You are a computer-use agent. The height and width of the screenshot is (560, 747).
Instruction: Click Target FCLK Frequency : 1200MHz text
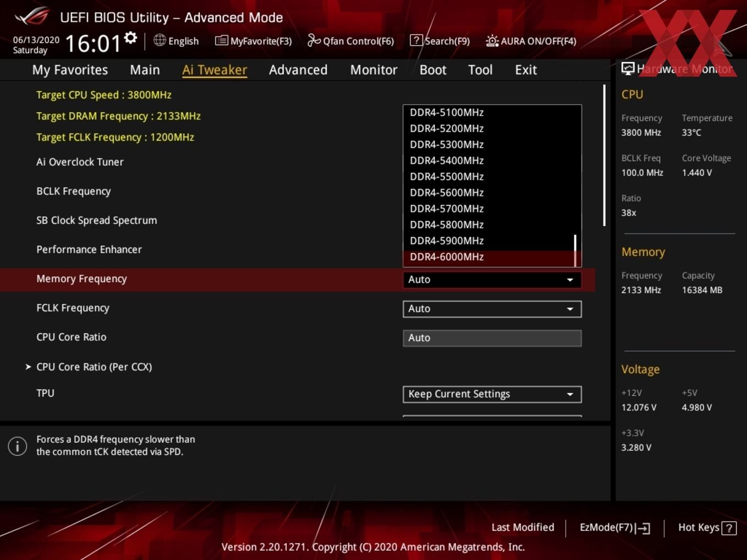tap(115, 137)
